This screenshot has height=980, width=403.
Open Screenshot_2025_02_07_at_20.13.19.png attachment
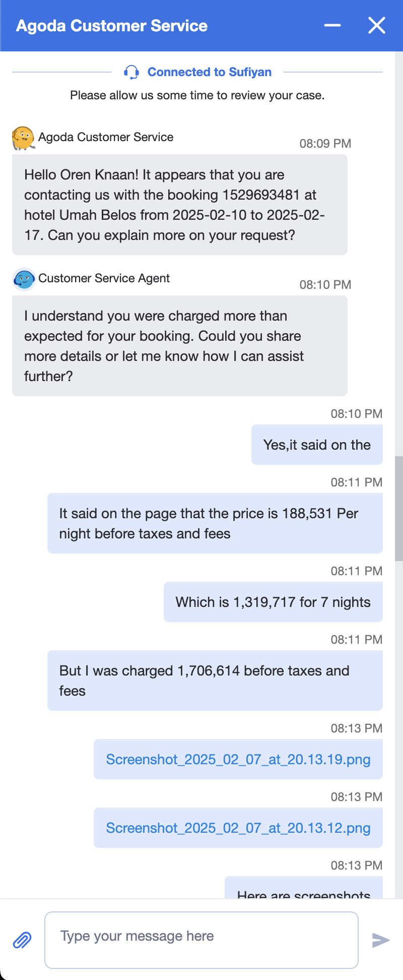pyautogui.click(x=238, y=759)
